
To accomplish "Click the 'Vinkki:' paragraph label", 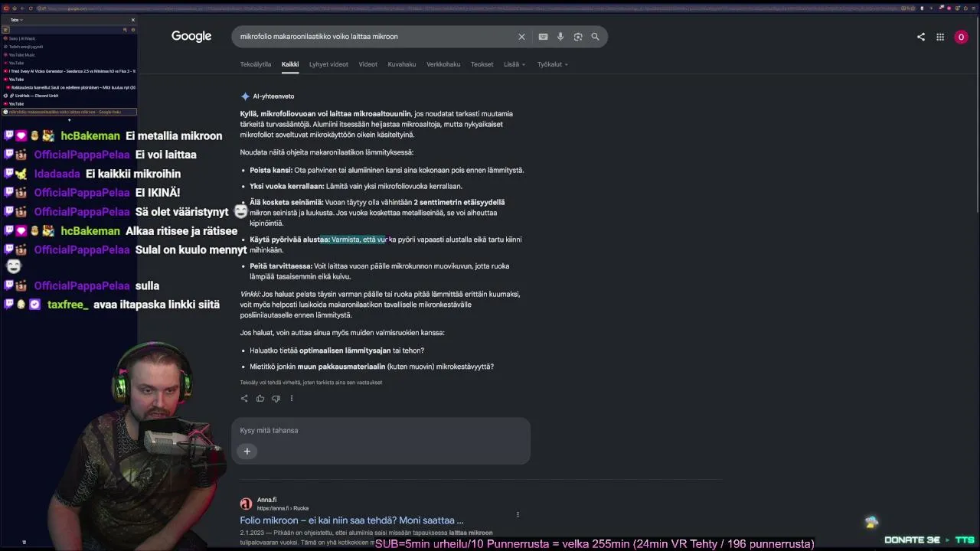I will point(250,294).
